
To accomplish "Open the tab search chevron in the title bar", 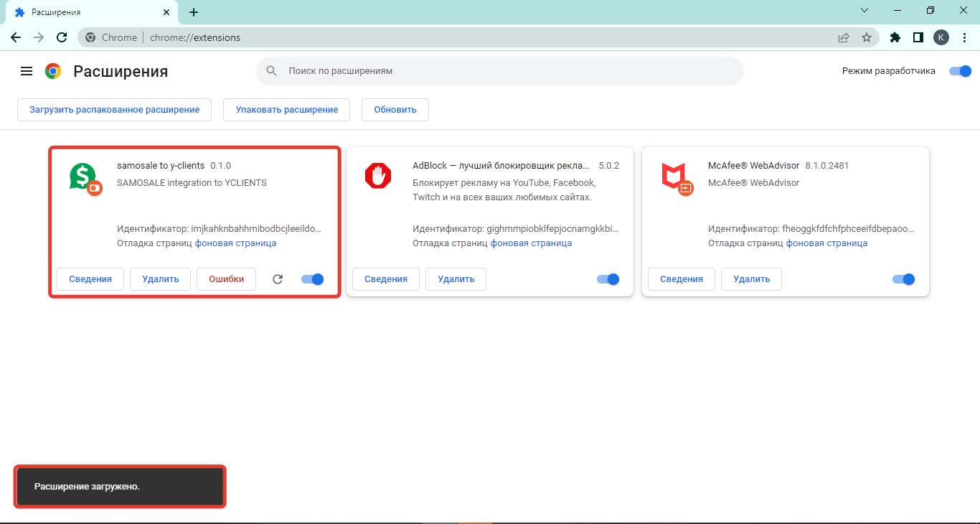I will point(864,10).
